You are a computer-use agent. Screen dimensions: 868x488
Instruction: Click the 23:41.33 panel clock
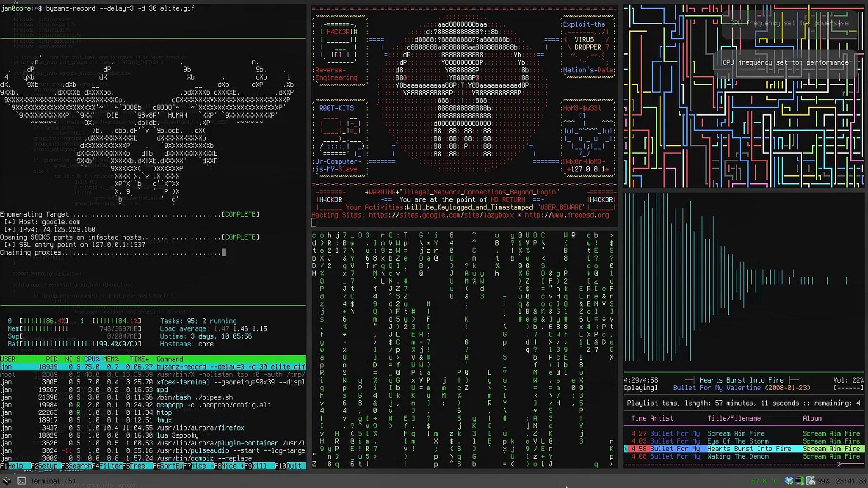point(851,481)
